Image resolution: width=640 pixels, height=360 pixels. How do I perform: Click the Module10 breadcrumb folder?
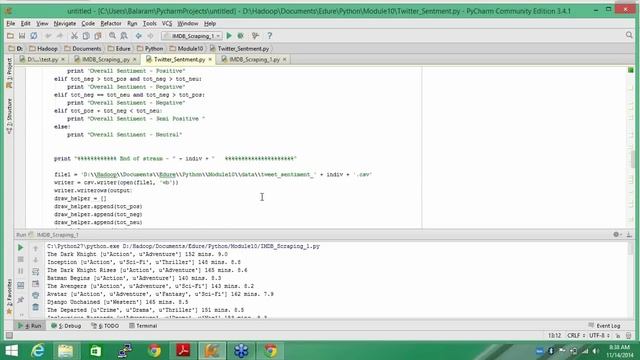tap(187, 49)
